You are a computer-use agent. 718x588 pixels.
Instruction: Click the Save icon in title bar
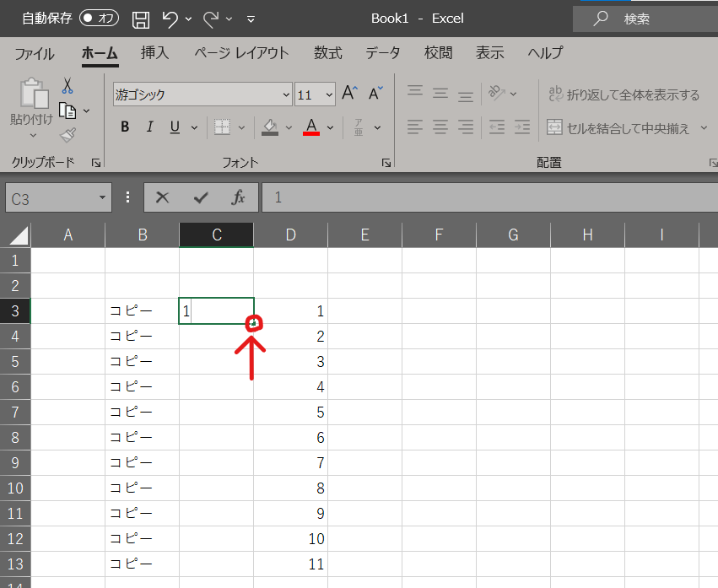click(x=141, y=19)
